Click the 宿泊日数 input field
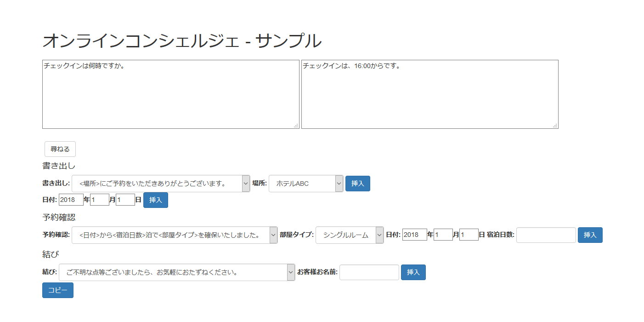This screenshot has height=322, width=644. coord(546,235)
